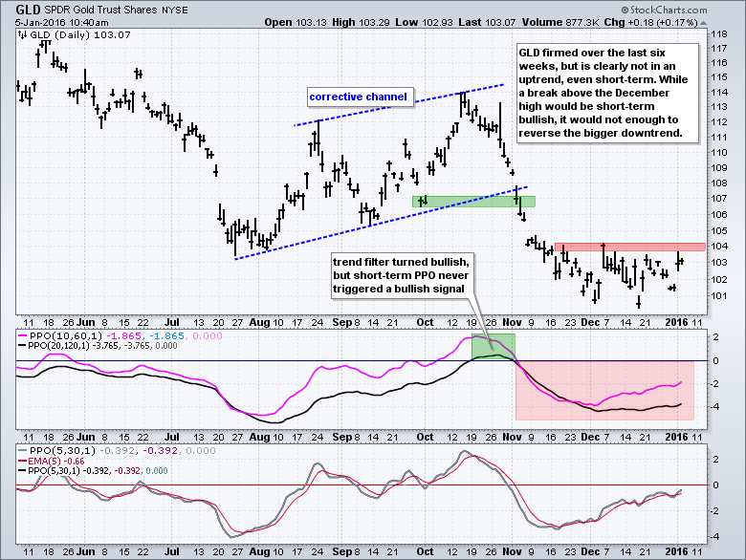Click the NYSE exchange label
Screen dimensions: 746x560
click(x=174, y=10)
